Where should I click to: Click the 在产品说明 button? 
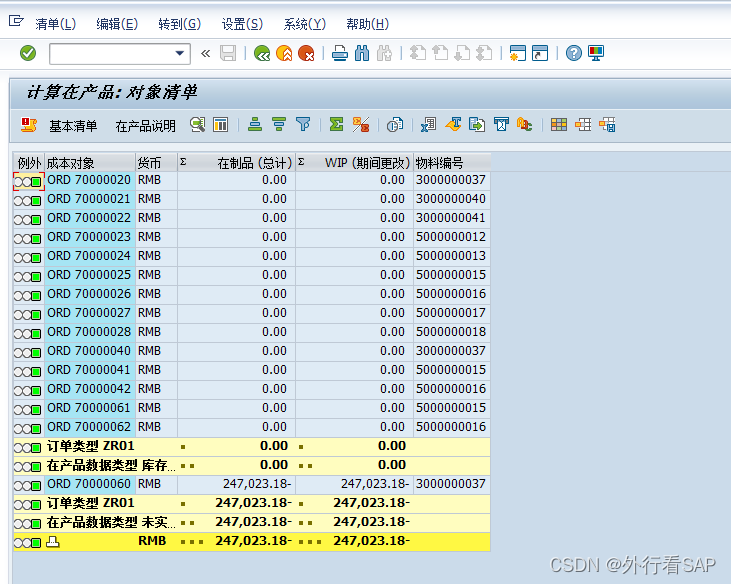click(145, 126)
